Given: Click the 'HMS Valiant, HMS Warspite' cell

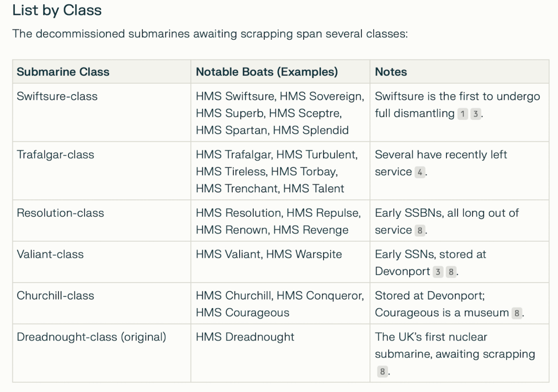Looking at the screenshot, I should point(269,254).
